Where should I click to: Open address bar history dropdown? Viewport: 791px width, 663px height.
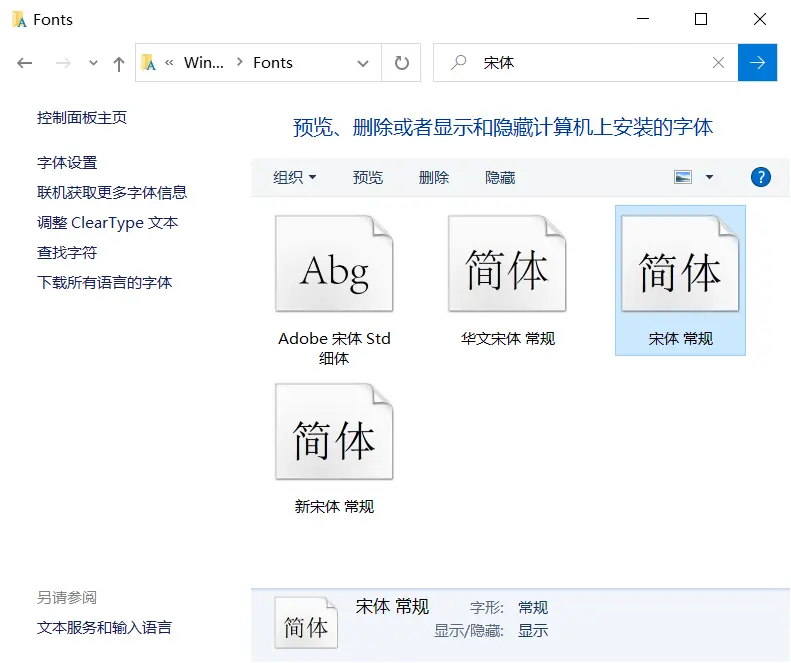point(363,63)
